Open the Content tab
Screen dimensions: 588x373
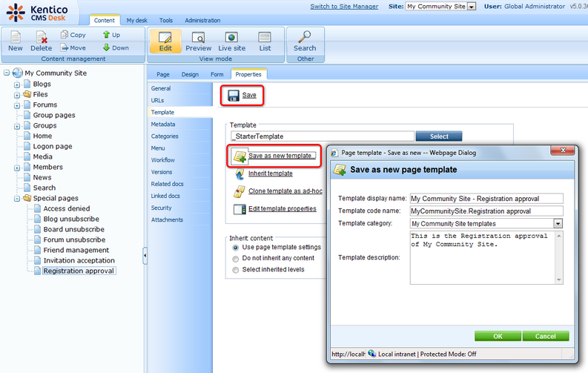[105, 20]
